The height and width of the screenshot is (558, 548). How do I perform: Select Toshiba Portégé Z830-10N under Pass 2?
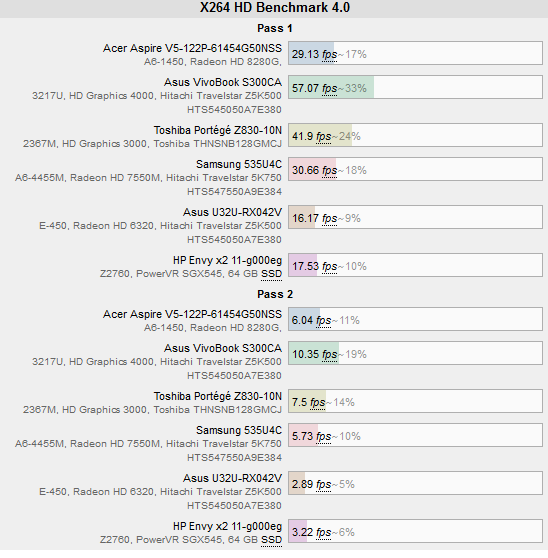point(217,396)
